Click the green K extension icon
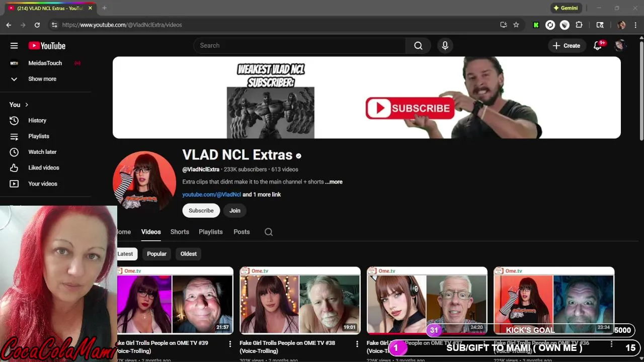Viewport: 644px width, 362px height. [536, 25]
